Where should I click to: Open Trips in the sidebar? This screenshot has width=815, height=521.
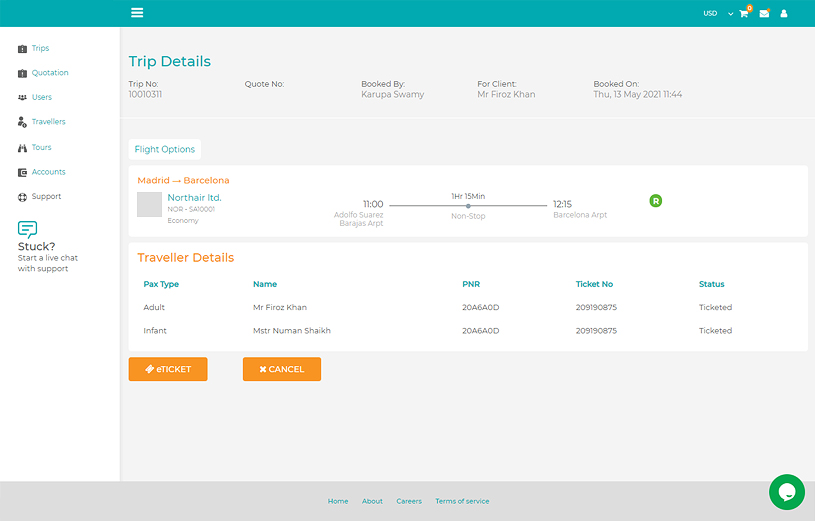[x=41, y=48]
